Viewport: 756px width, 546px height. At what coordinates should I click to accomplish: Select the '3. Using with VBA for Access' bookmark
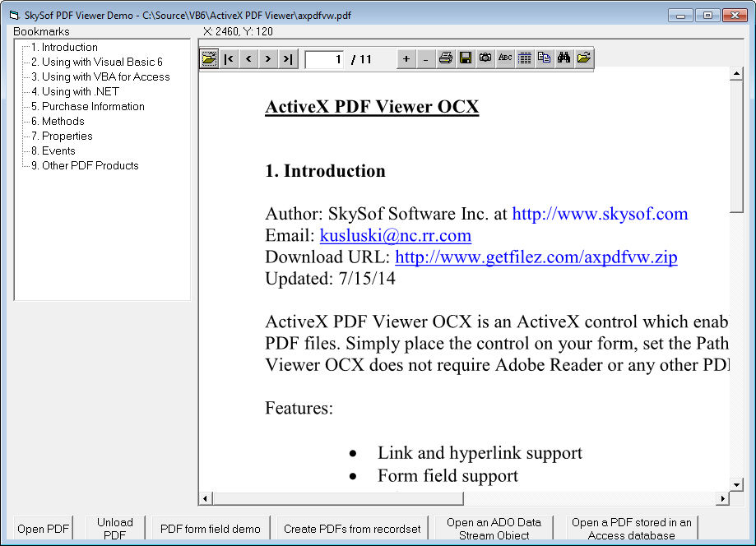click(100, 76)
